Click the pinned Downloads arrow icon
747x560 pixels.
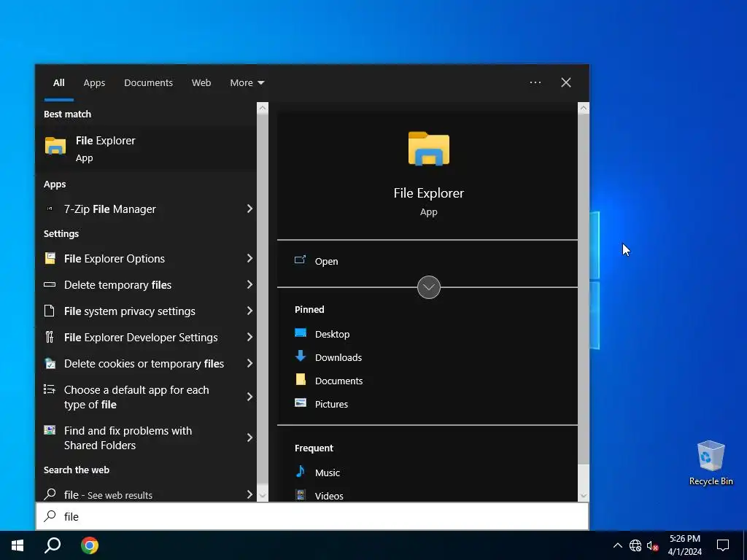pyautogui.click(x=301, y=356)
